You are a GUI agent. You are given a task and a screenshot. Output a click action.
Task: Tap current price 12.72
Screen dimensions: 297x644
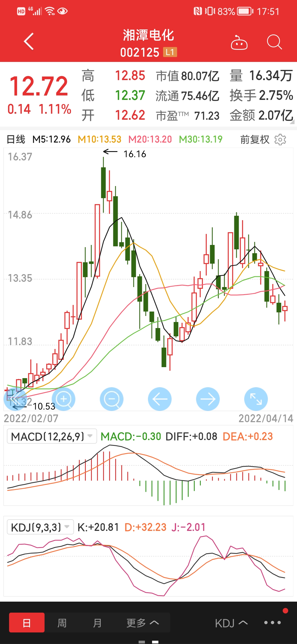39,86
